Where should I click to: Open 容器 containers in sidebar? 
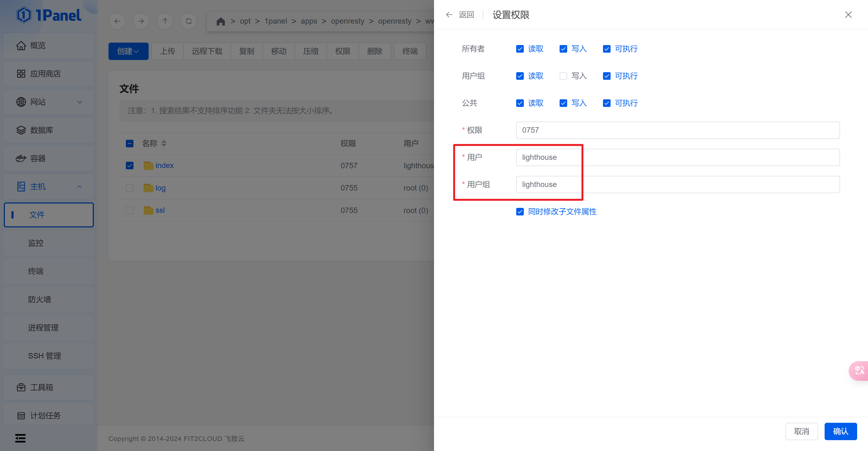[49, 158]
